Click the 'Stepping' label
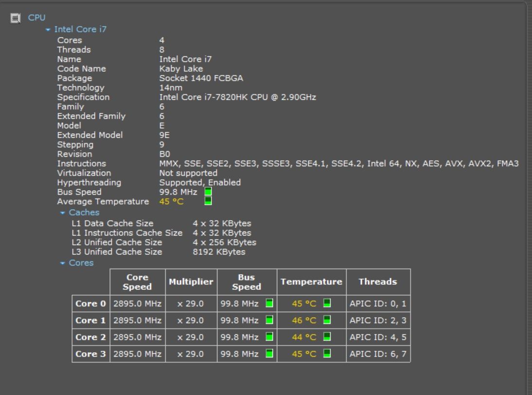 coord(75,144)
